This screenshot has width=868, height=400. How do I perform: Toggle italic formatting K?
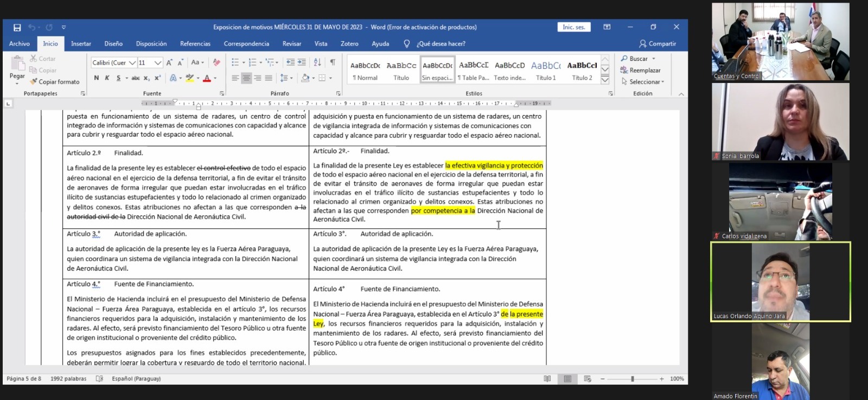click(x=107, y=78)
